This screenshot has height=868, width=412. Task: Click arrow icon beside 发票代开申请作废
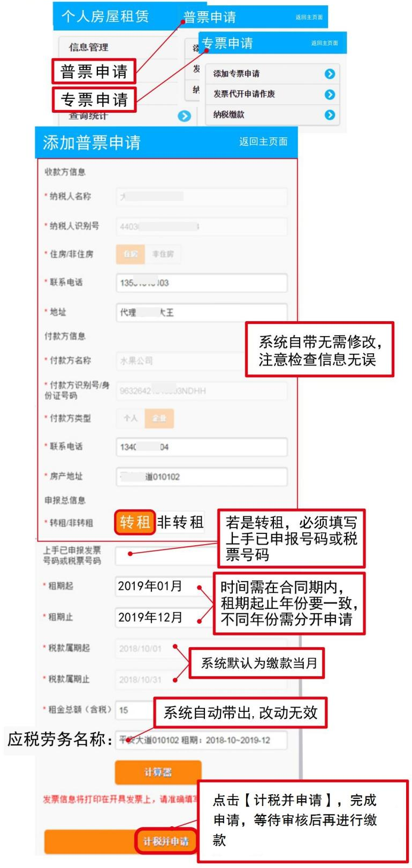(x=330, y=95)
